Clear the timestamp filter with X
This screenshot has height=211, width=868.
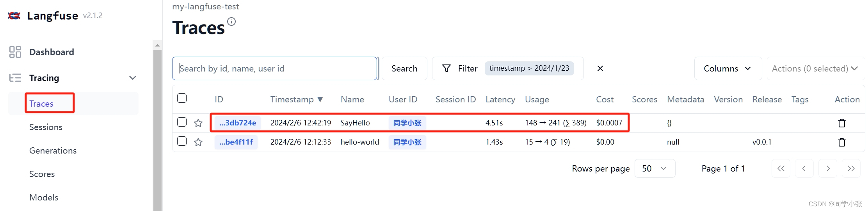tap(600, 68)
